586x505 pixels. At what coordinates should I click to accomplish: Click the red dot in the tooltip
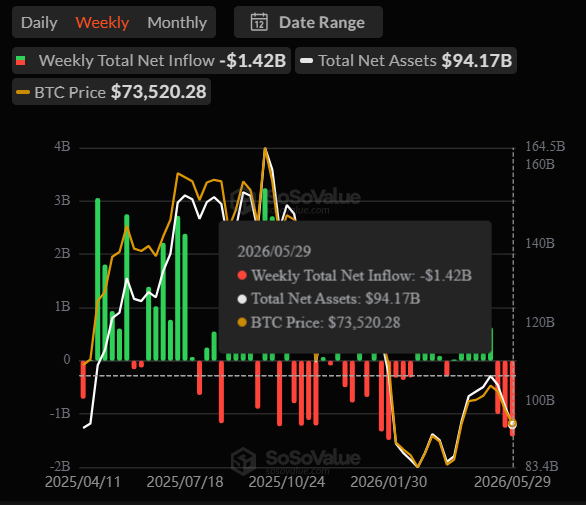242,275
